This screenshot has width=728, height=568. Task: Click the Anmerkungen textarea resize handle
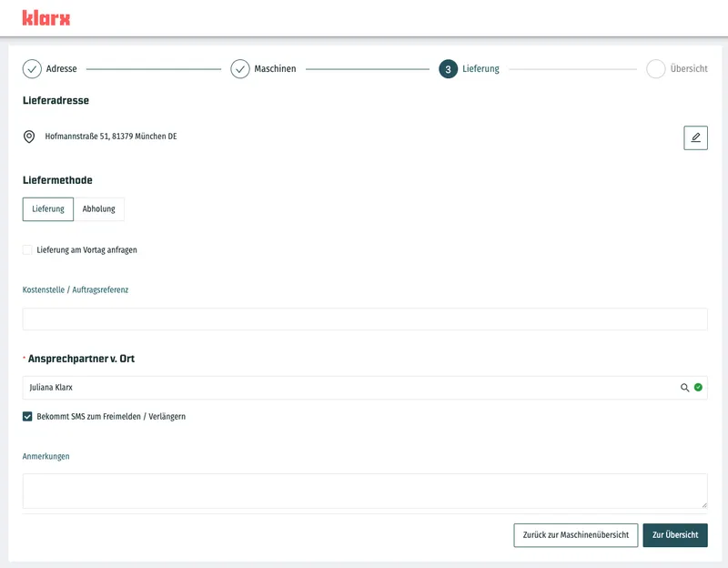[703, 505]
